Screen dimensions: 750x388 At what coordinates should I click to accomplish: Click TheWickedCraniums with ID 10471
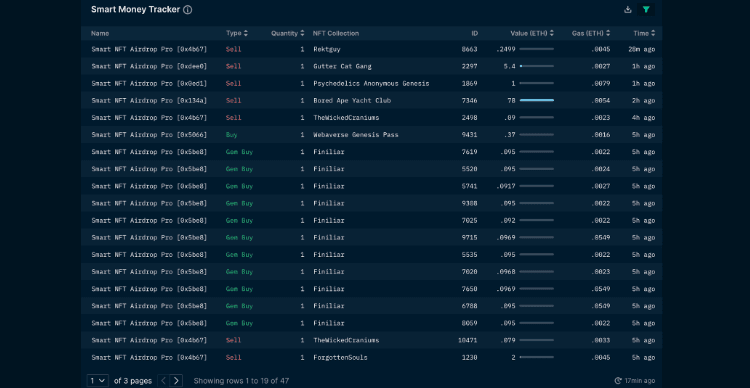tap(346, 341)
